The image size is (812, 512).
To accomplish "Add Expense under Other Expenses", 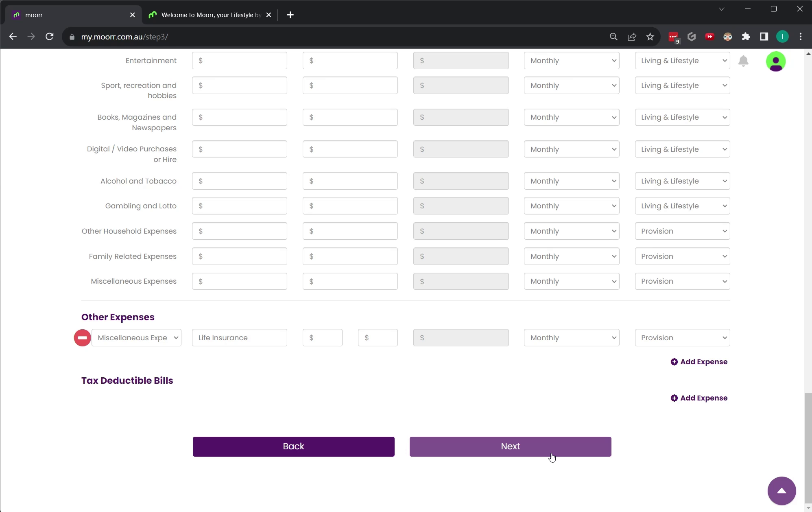I will (x=699, y=362).
